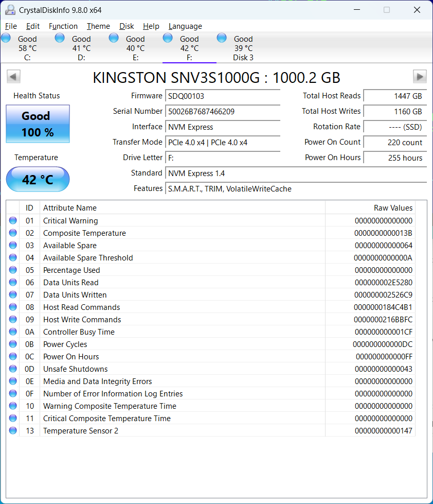Click the Interface field NVM Express
Viewport: 433px width, 504px height.
click(223, 127)
